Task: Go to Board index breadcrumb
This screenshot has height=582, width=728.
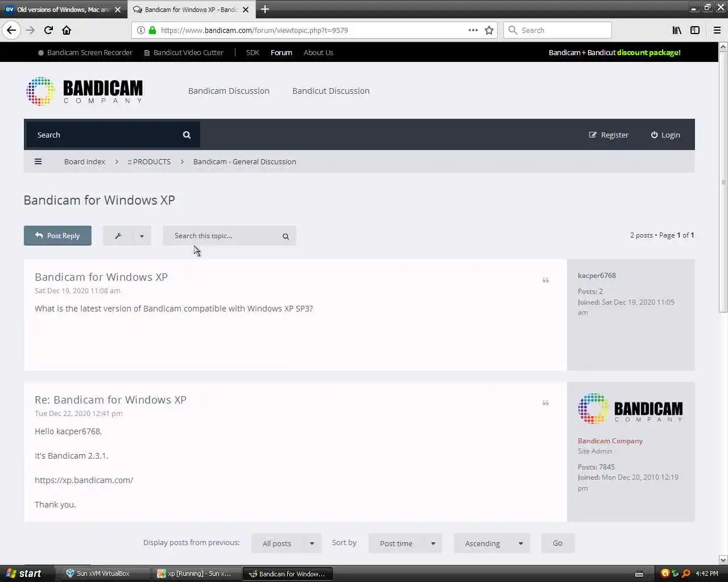Action: click(x=85, y=161)
